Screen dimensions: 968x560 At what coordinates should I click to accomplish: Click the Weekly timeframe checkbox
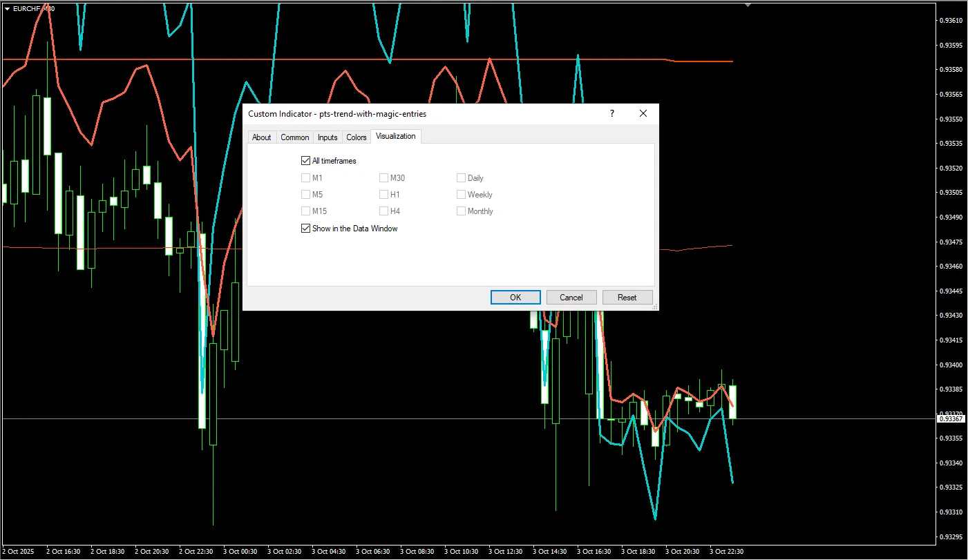[461, 195]
